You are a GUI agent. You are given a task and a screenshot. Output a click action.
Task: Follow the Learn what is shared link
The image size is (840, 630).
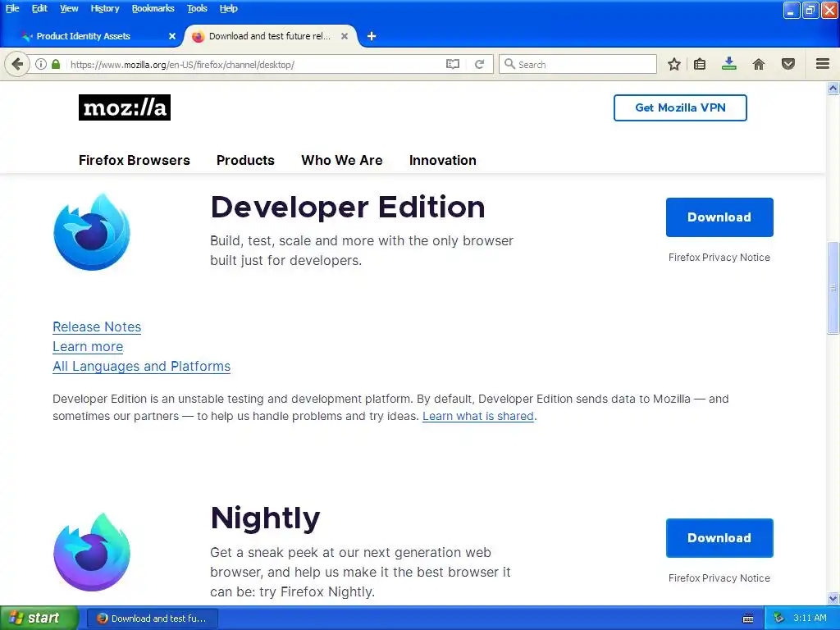pos(478,416)
